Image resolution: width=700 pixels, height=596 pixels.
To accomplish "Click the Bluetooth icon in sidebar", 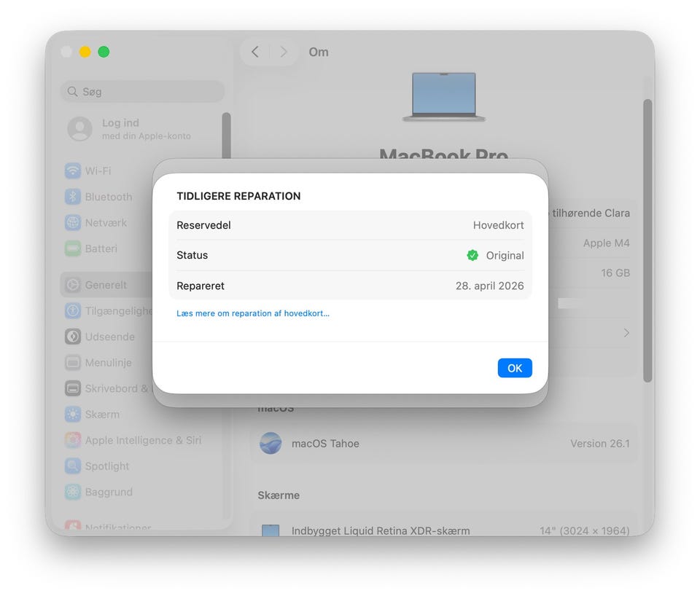I will (73, 197).
